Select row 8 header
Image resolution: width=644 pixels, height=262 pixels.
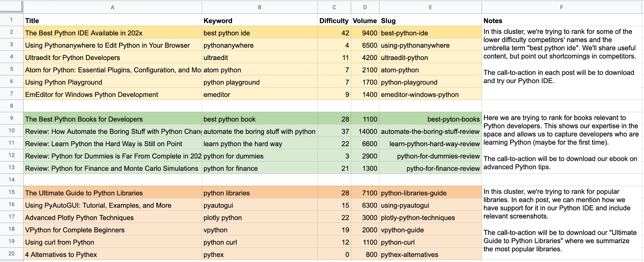(x=12, y=106)
